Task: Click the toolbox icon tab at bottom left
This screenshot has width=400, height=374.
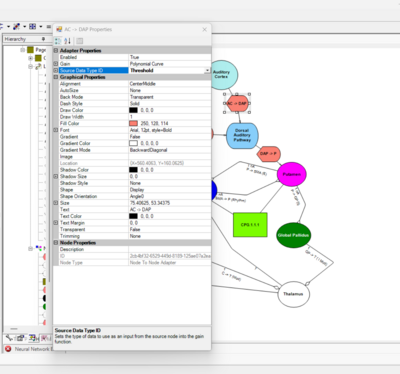Action: 21,338
